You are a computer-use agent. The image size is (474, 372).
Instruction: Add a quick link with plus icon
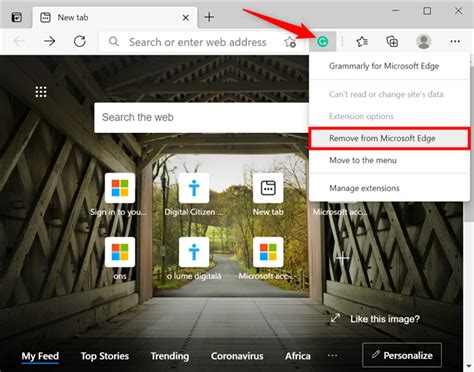click(342, 258)
